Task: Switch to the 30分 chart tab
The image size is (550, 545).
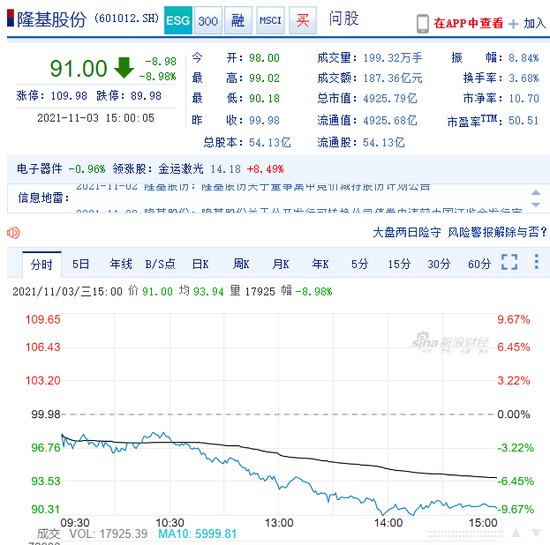Action: tap(438, 264)
